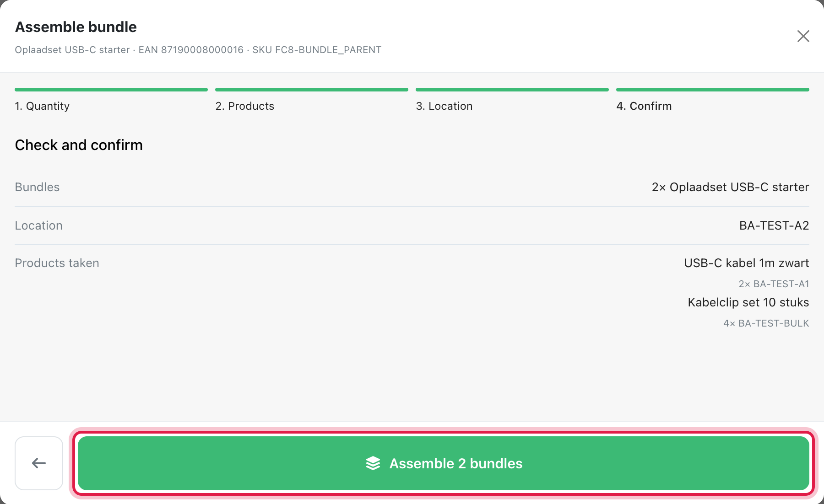Click 'USB-C kabel 1m zwart' product

click(x=747, y=263)
